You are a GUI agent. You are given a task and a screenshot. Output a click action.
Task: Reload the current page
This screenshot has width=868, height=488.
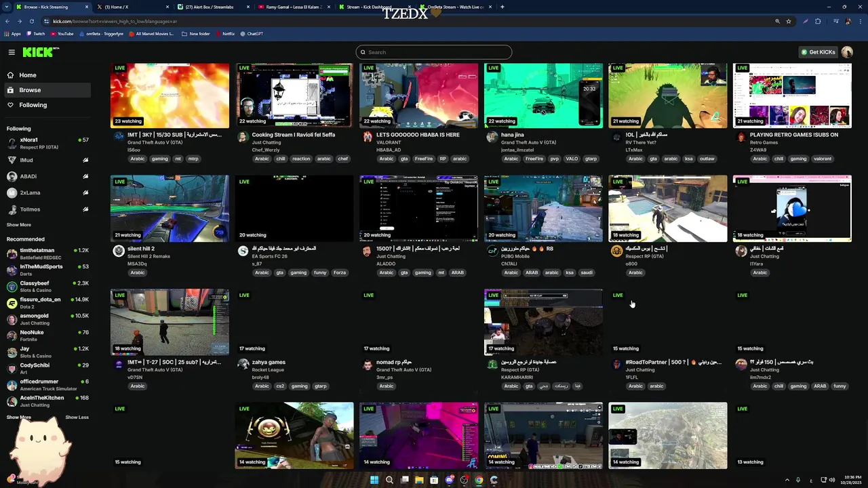(31, 21)
